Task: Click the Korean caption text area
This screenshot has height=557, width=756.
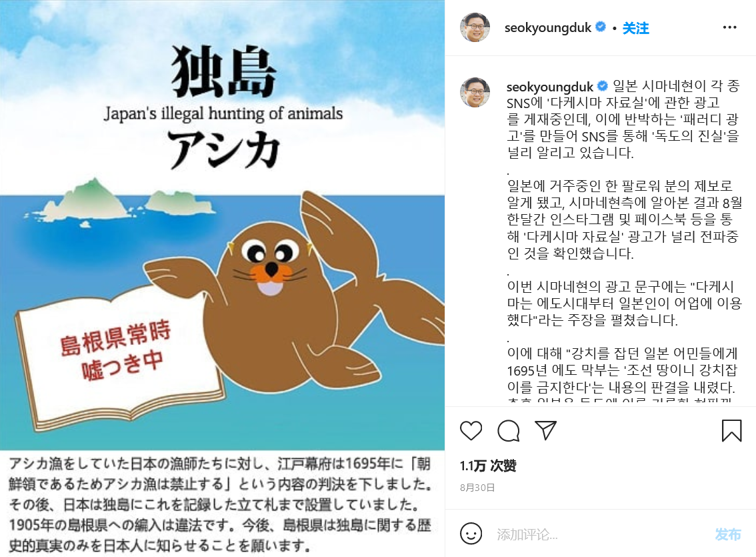Action: [x=624, y=239]
